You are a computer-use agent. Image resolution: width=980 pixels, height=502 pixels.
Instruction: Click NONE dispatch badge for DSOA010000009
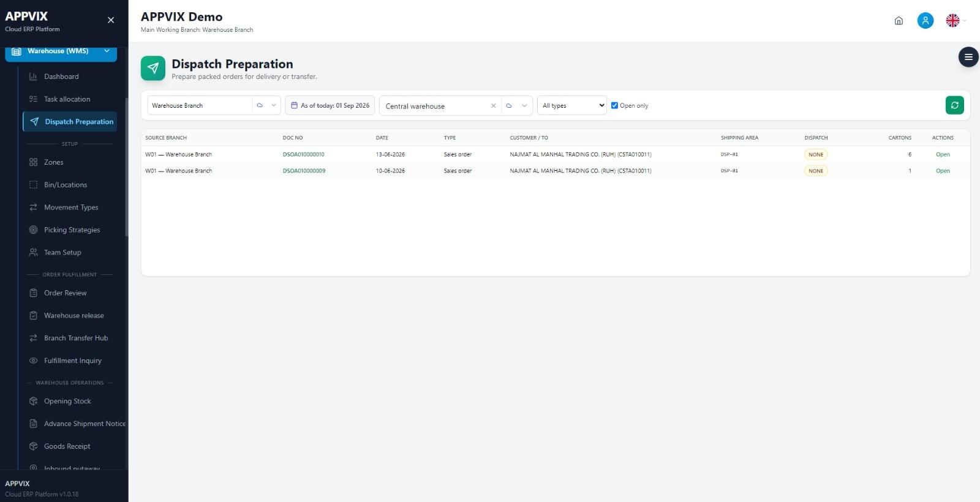coord(816,171)
